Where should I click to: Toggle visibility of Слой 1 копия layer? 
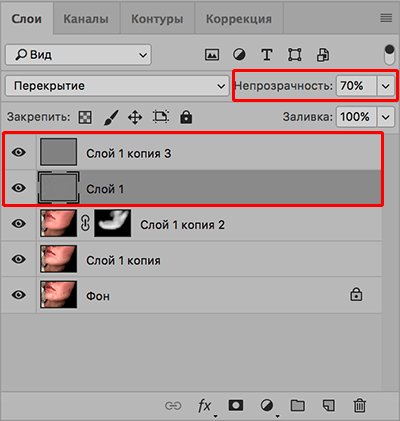(19, 259)
